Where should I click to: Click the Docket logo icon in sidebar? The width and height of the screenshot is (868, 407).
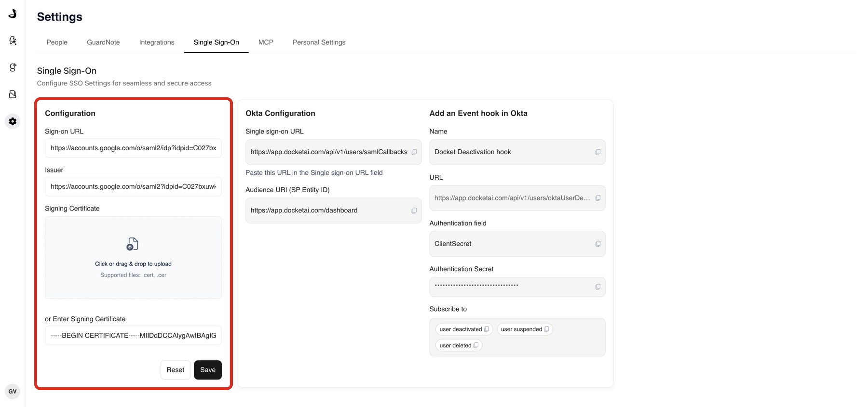(x=13, y=13)
